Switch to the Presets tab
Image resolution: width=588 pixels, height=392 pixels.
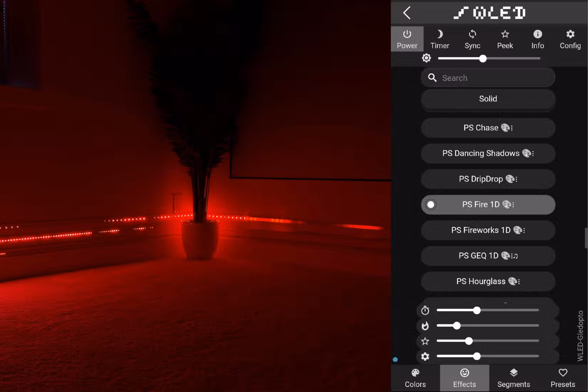(563, 378)
